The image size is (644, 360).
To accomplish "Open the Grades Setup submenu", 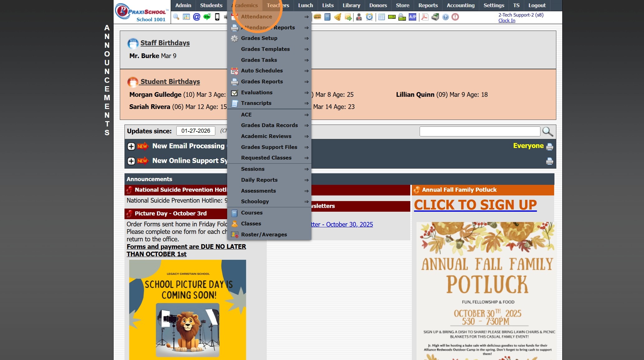I will (x=259, y=38).
